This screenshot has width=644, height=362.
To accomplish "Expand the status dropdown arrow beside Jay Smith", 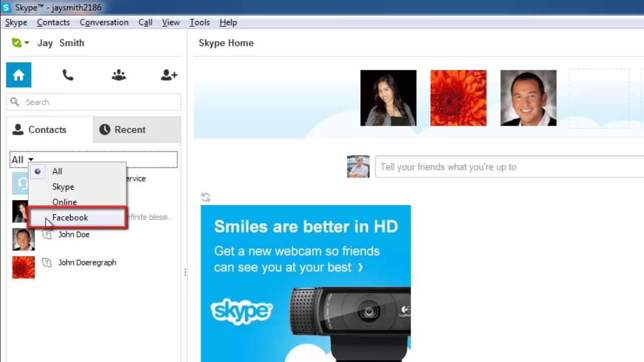I will [x=27, y=43].
